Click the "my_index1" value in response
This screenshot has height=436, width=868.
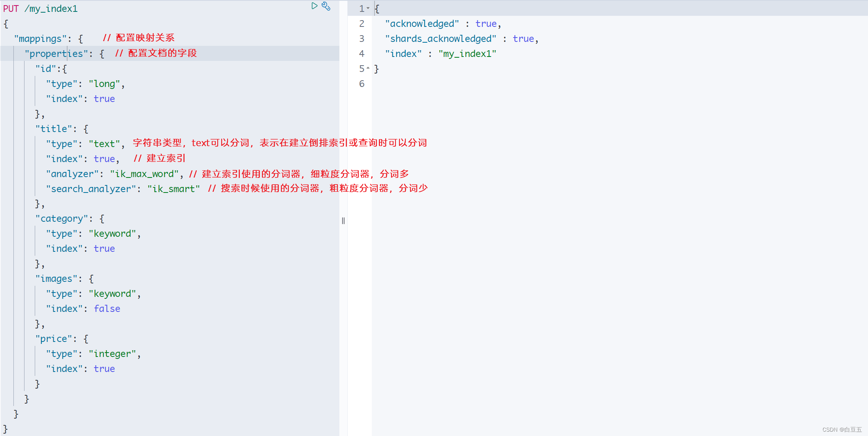[x=467, y=54]
